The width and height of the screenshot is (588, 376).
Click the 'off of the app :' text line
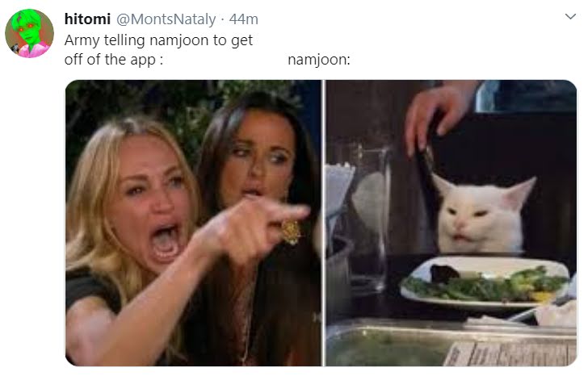click(114, 60)
